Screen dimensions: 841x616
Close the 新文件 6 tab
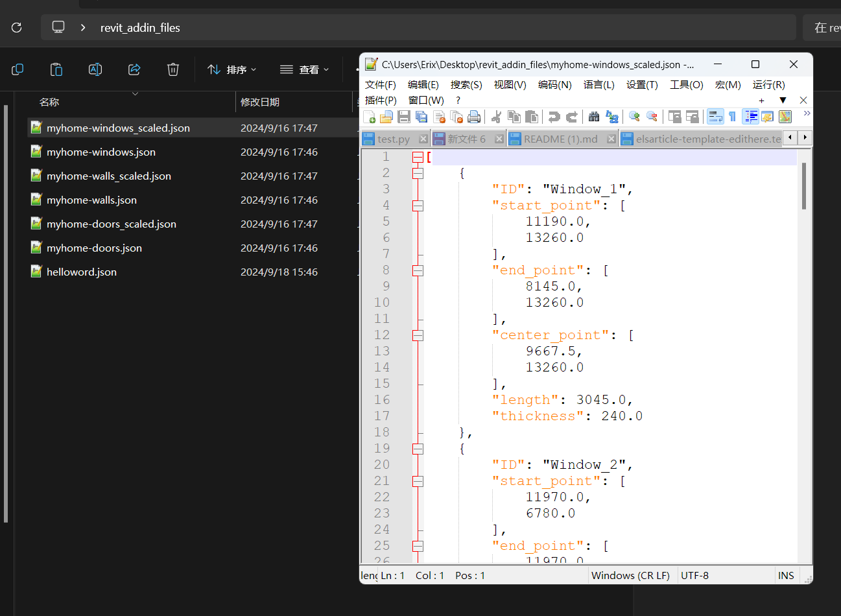point(499,139)
